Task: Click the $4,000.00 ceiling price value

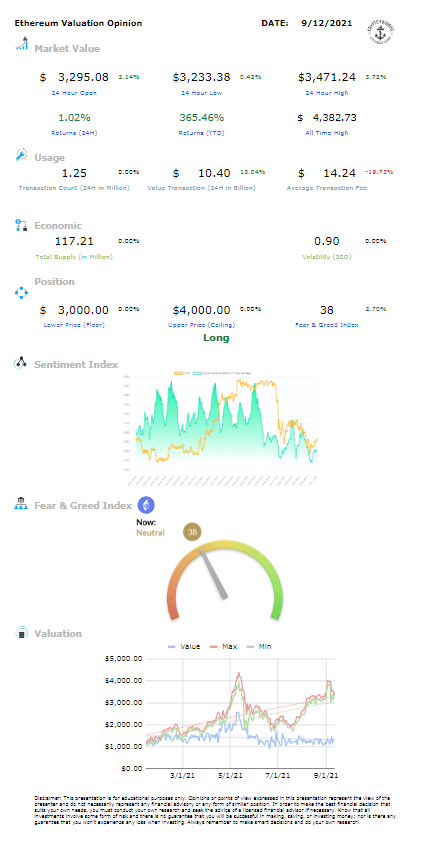Action: coord(201,310)
